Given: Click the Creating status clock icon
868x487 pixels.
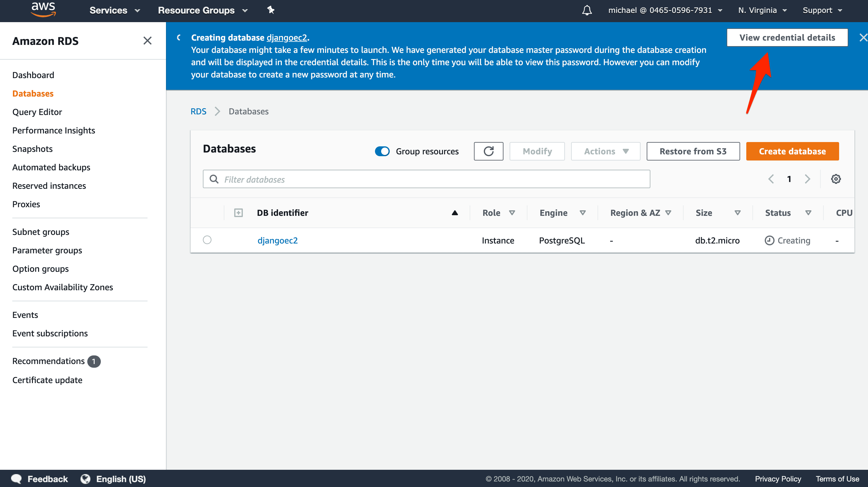Looking at the screenshot, I should (769, 240).
